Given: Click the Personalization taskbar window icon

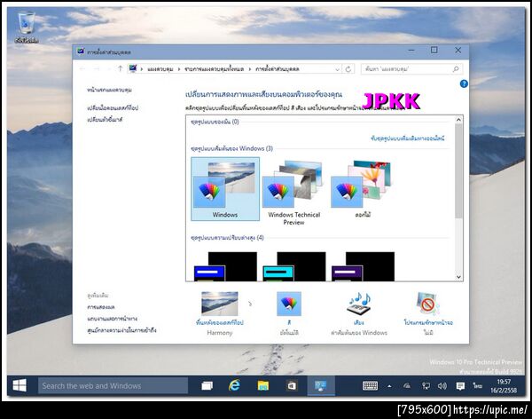Looking at the screenshot, I should (321, 385).
